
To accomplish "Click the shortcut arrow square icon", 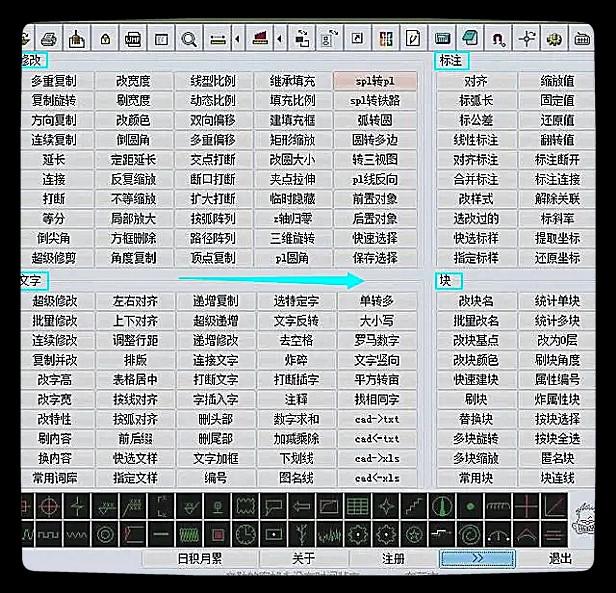I will point(357,39).
